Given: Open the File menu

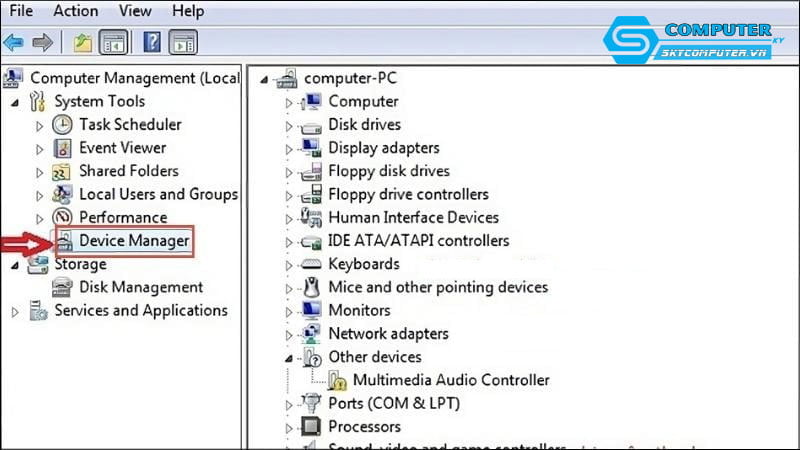Looking at the screenshot, I should (x=21, y=11).
